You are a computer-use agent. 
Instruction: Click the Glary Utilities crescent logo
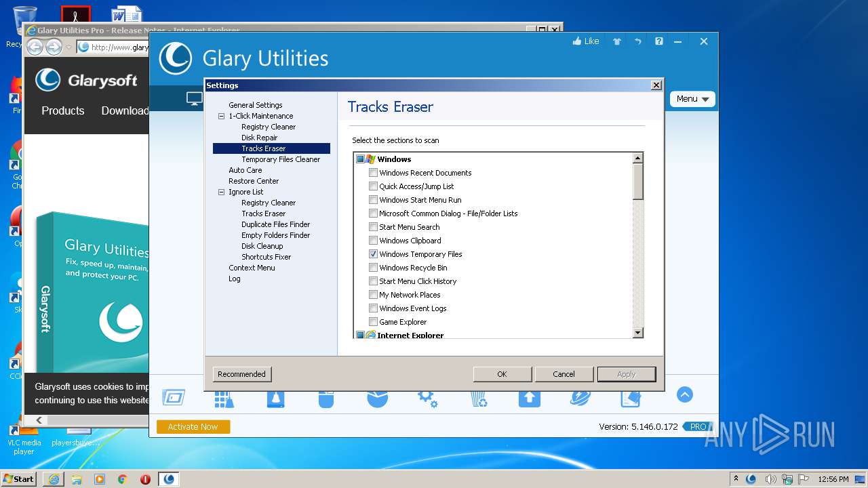click(x=175, y=58)
